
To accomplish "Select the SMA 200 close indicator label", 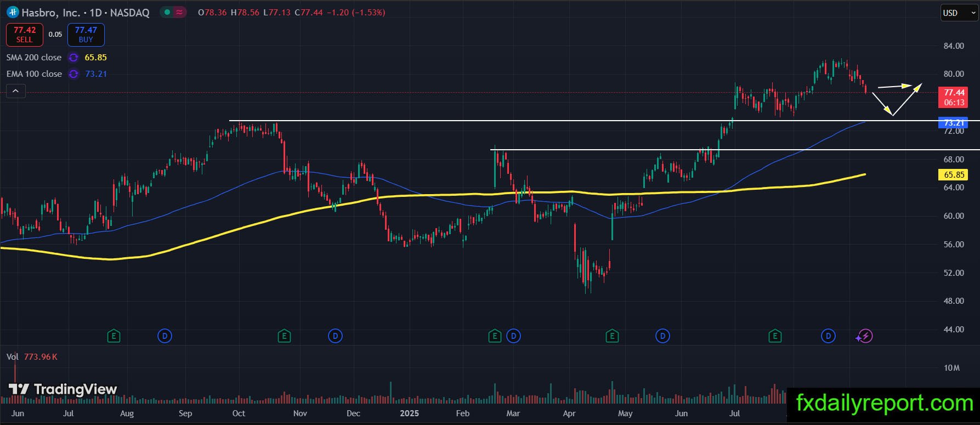I will tap(34, 58).
